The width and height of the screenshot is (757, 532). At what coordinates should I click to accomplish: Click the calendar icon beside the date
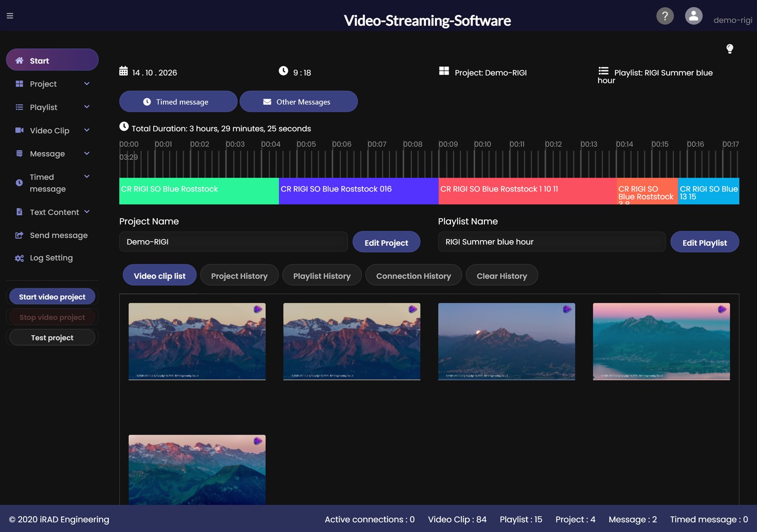pyautogui.click(x=123, y=71)
